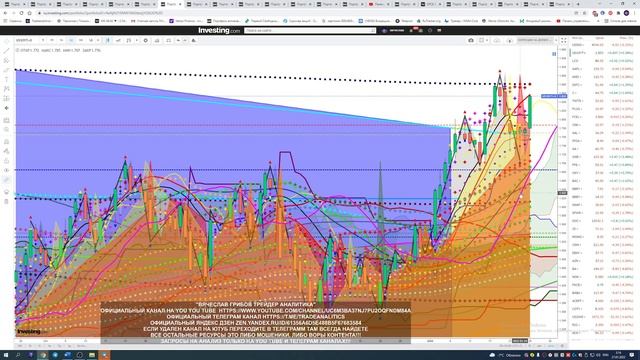Take a chart snapshot with camera icon

point(471,40)
